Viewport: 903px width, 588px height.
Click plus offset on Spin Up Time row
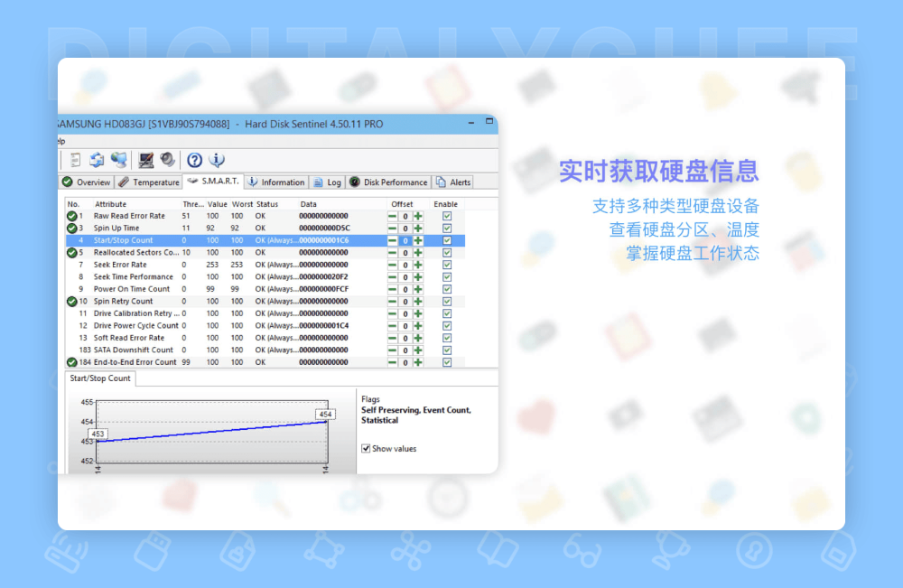(418, 229)
